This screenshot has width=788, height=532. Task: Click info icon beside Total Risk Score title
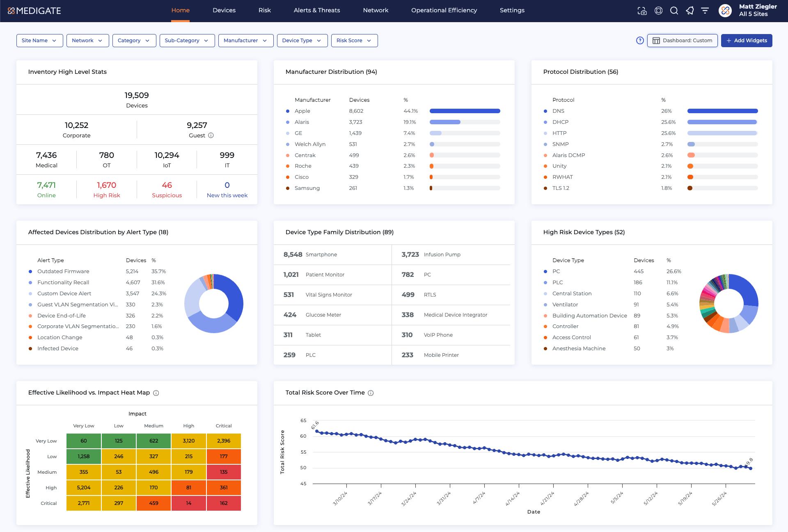pos(371,393)
